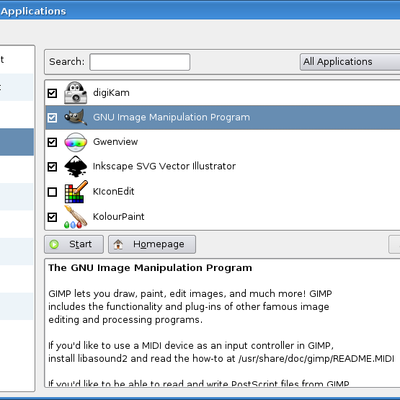Click the Inkscape mountain icon
The width and height of the screenshot is (400, 400).
pyautogui.click(x=76, y=166)
